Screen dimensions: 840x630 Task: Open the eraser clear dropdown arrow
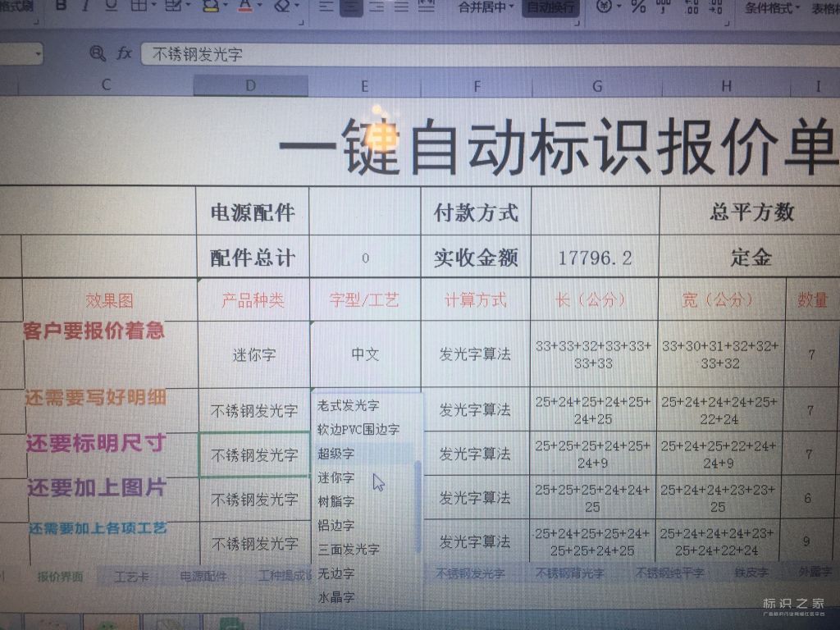coord(297,6)
